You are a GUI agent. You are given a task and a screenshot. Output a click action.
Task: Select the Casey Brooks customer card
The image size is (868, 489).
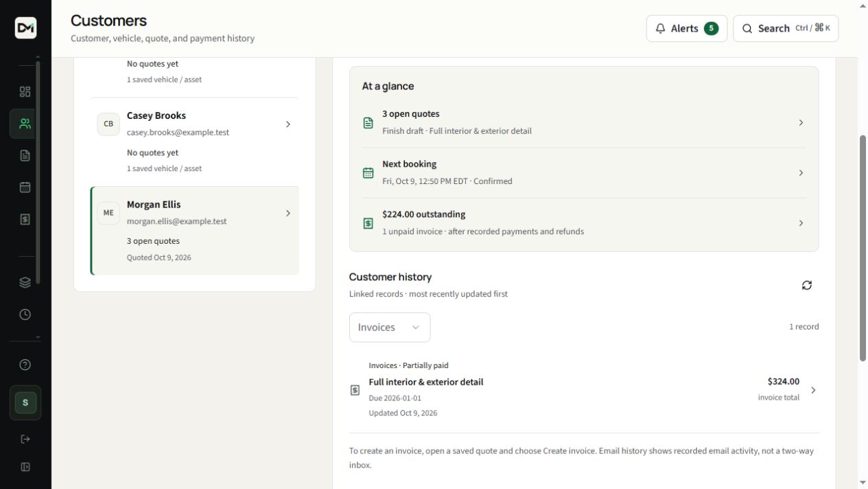coord(195,141)
